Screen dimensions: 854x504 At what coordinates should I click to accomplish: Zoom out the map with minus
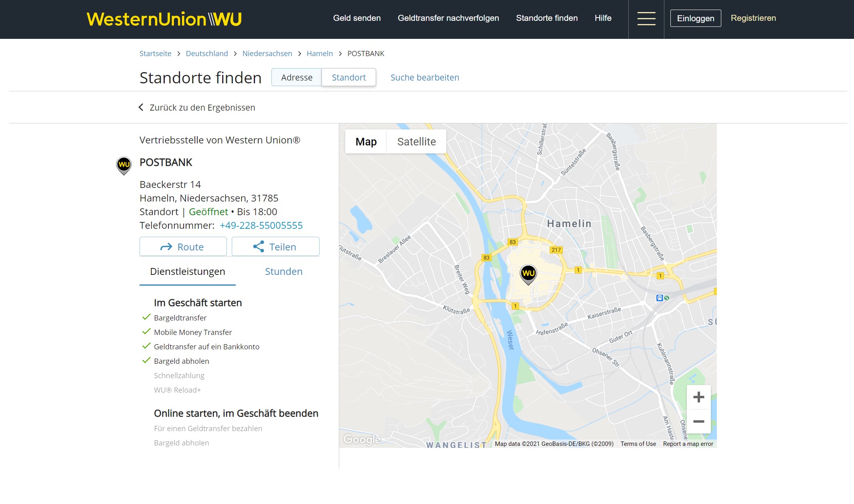tap(698, 421)
